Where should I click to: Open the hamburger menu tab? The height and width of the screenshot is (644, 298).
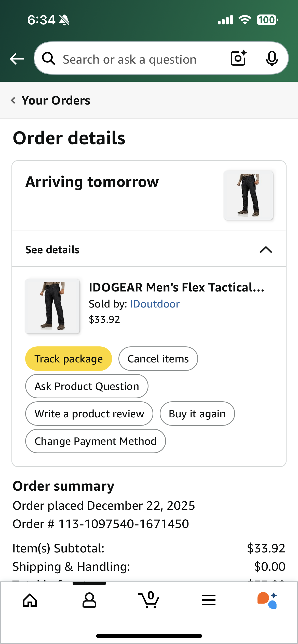pyautogui.click(x=209, y=600)
